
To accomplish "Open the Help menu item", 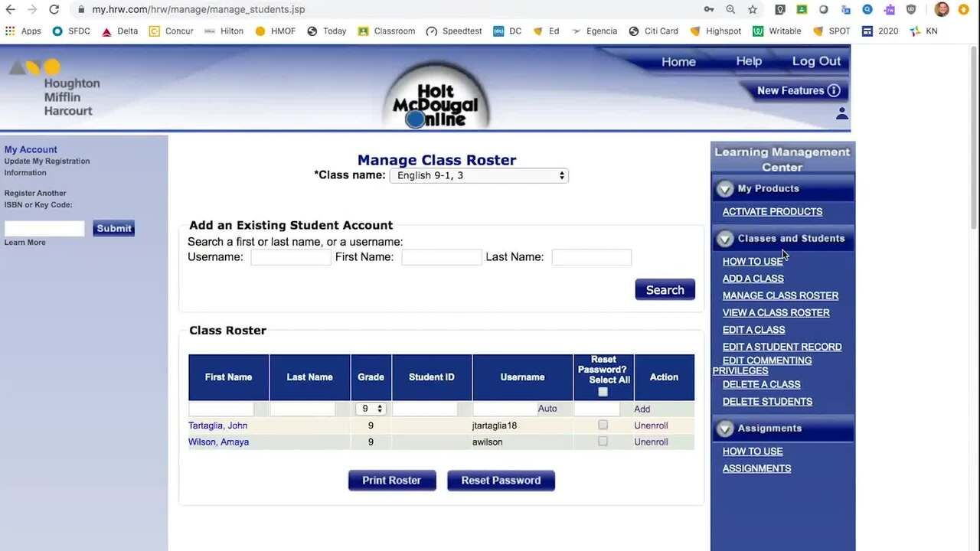I will point(748,61).
